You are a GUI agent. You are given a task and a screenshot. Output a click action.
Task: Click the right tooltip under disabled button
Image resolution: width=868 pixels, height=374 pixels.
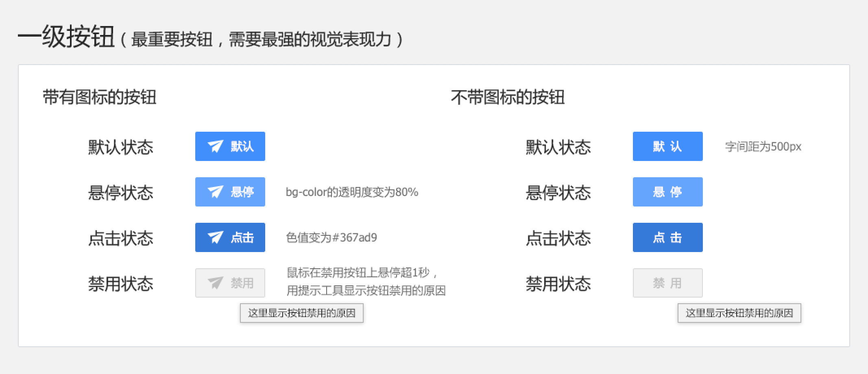739,313
